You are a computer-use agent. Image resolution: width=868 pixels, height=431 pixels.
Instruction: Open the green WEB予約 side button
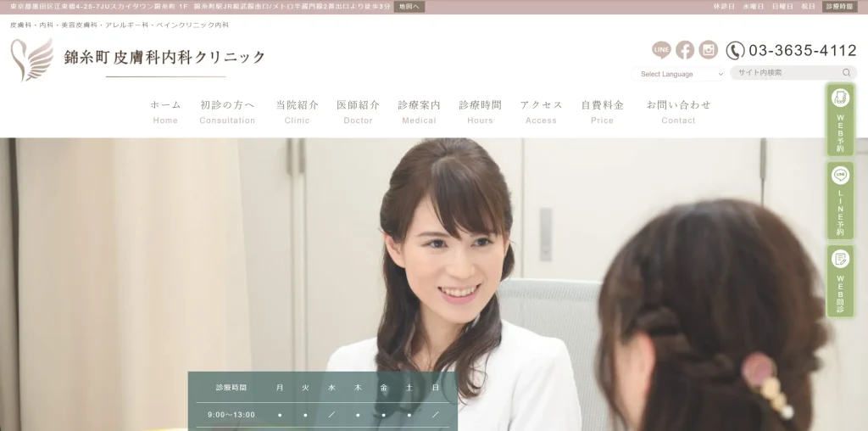[840, 120]
